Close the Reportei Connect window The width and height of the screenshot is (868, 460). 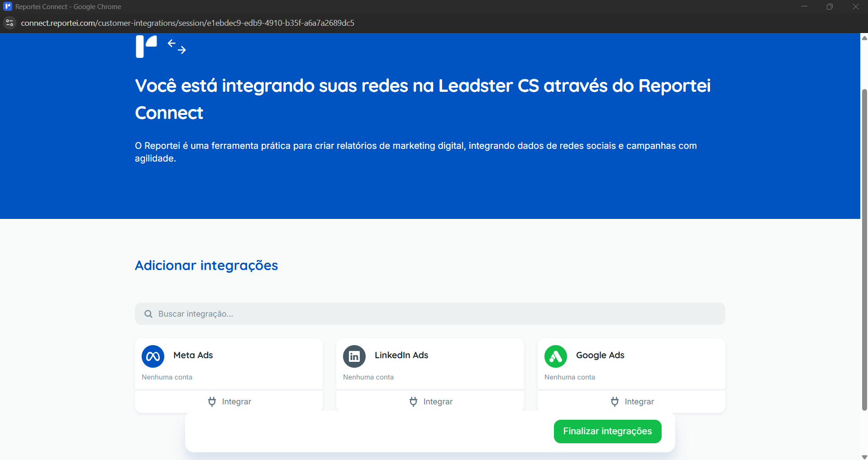tap(855, 6)
